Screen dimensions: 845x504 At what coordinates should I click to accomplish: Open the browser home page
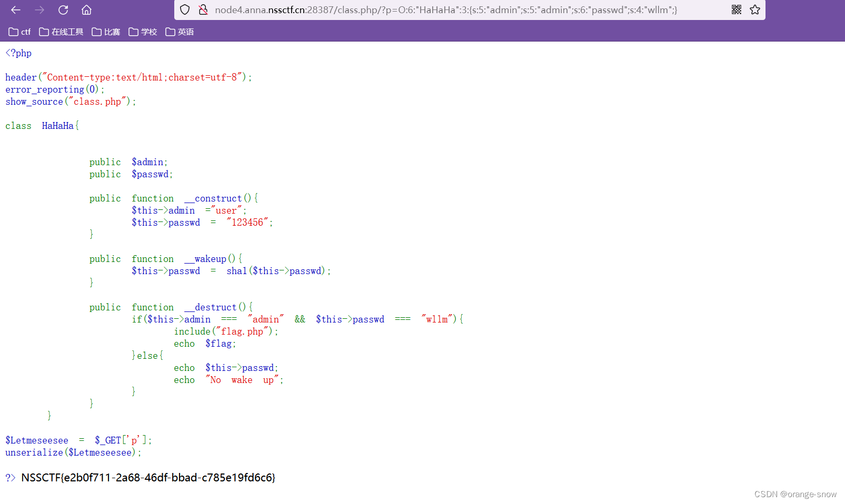87,9
